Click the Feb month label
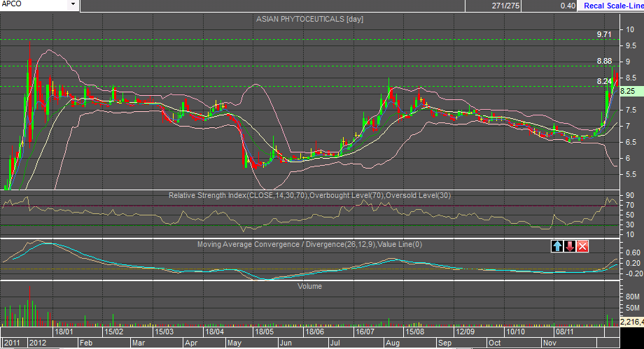 pos(86,343)
